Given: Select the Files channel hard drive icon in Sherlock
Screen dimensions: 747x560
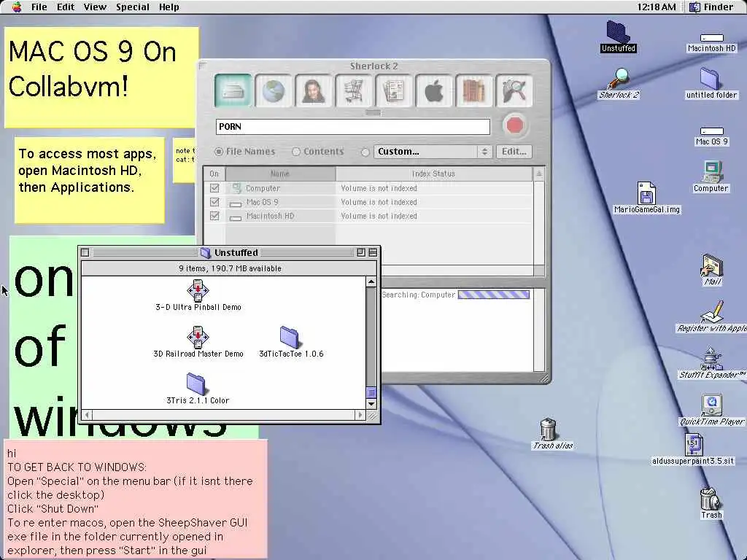Looking at the screenshot, I should tap(233, 90).
